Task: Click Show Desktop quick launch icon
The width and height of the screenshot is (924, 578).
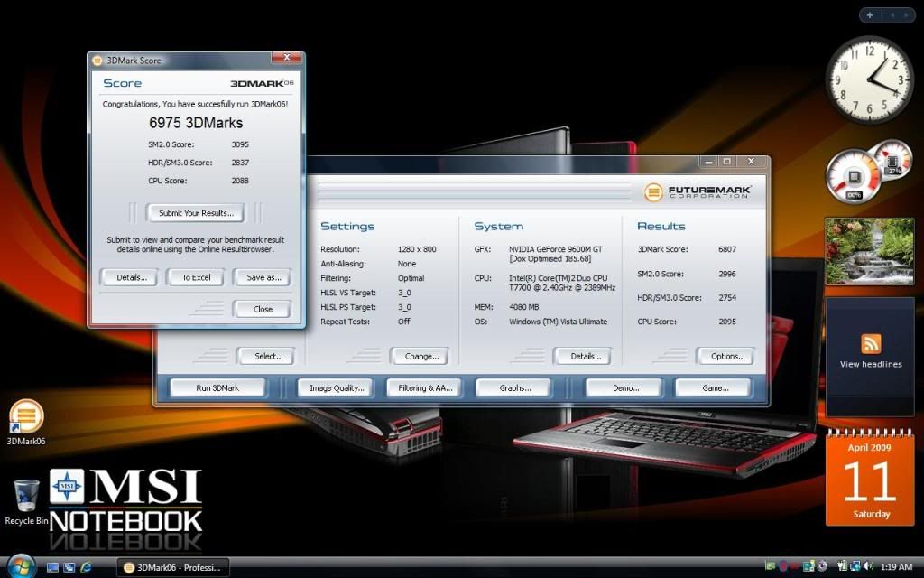Action: pyautogui.click(x=52, y=567)
